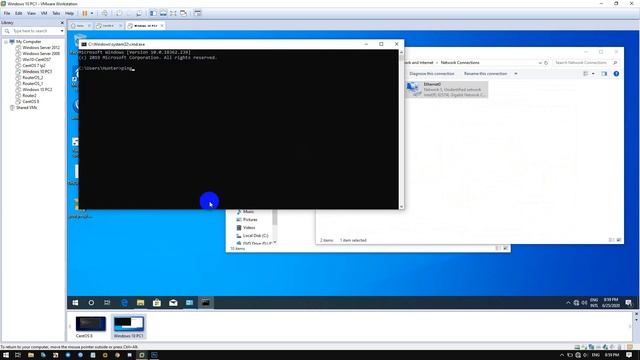This screenshot has width=640, height=360.
Task: Select the Ethernet0 network adapter
Action: coord(447,89)
